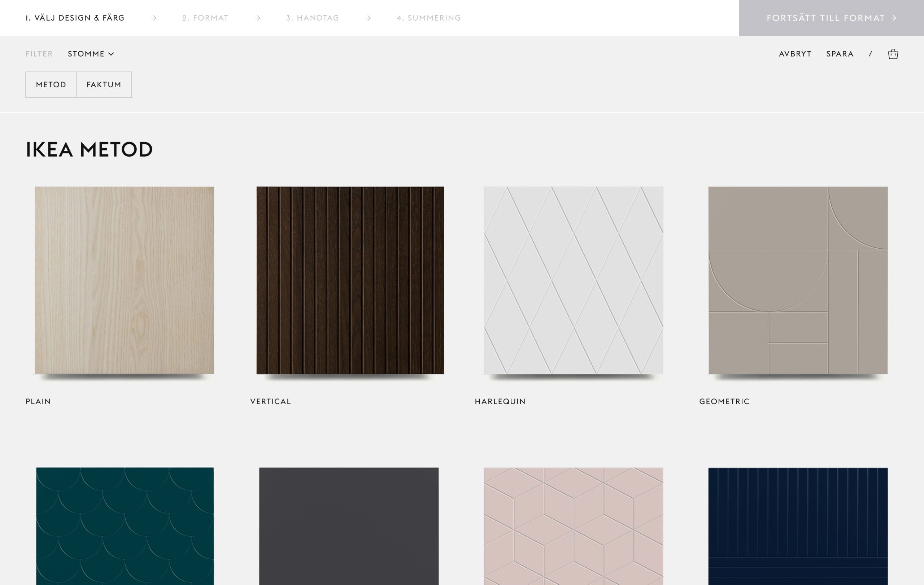Click Avbryt to cancel
Viewport: 924px width, 585px height.
coord(795,54)
